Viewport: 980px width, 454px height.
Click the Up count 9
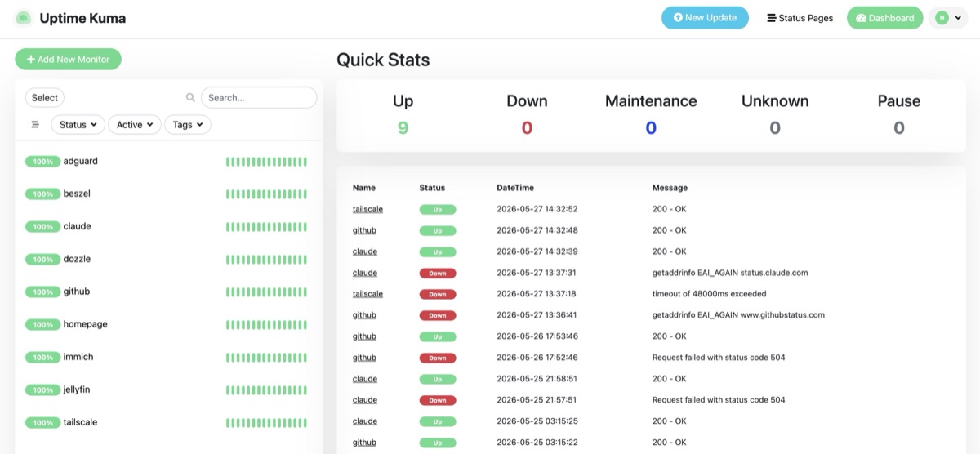click(x=403, y=128)
